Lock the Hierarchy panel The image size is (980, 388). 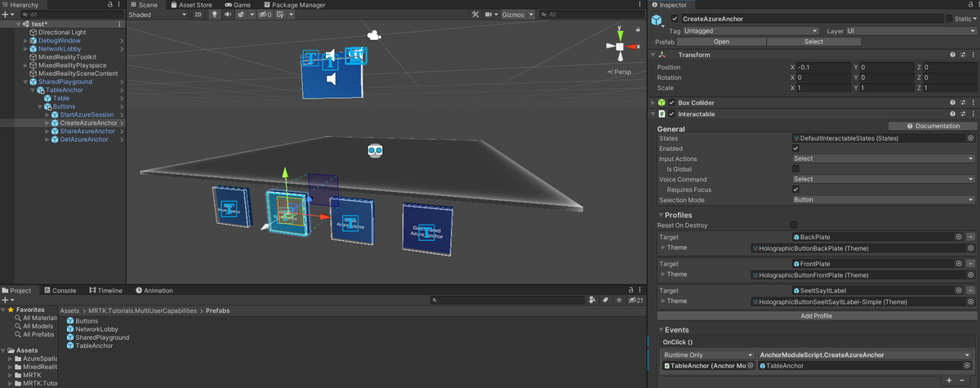click(109, 5)
